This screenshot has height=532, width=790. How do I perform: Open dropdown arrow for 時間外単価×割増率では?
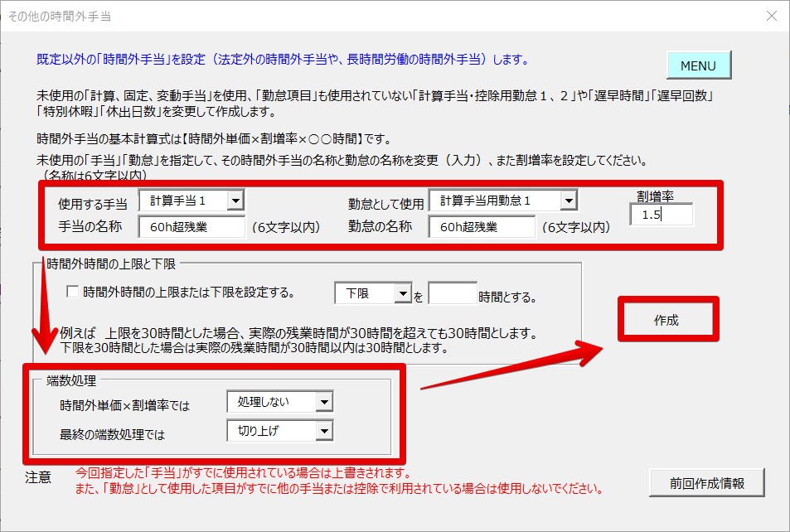pos(323,403)
